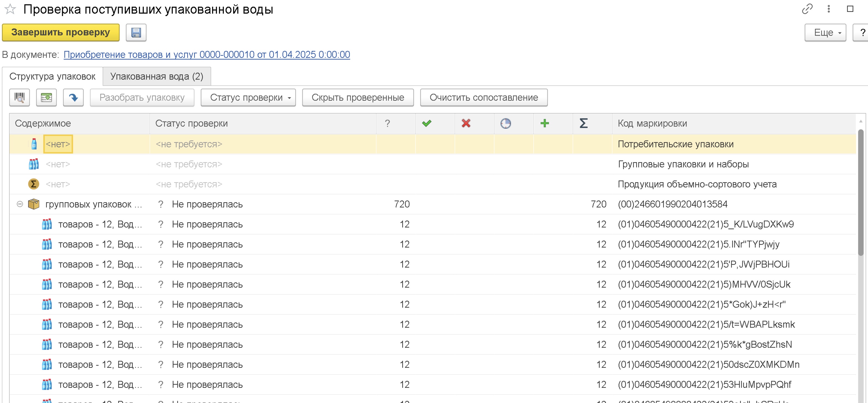Click Очистить сопоставление button
The image size is (868, 403).
coord(483,98)
